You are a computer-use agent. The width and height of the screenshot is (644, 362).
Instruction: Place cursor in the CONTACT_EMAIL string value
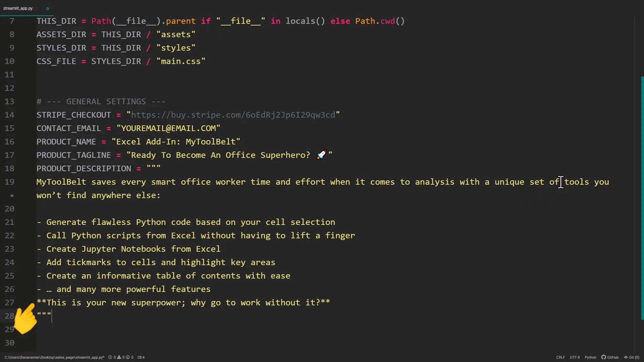tap(168, 128)
